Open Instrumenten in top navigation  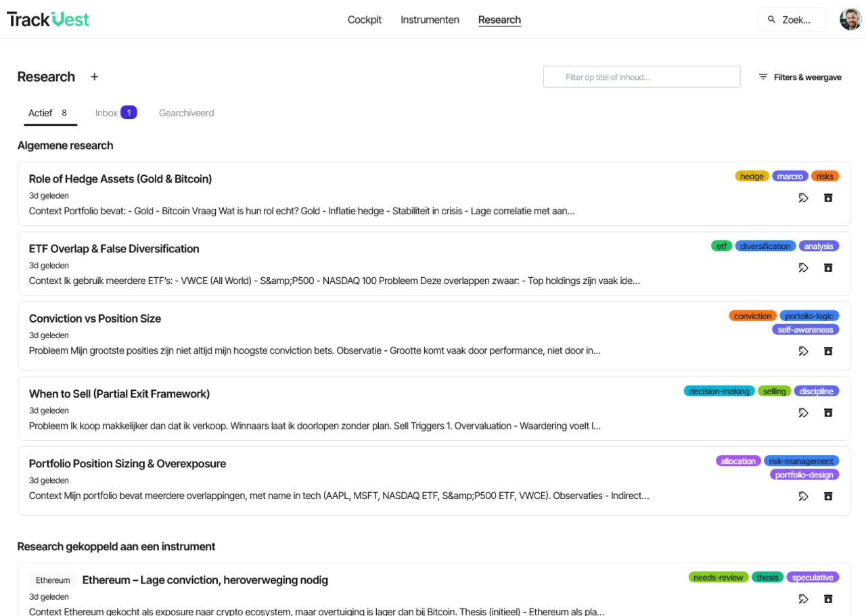pos(430,20)
